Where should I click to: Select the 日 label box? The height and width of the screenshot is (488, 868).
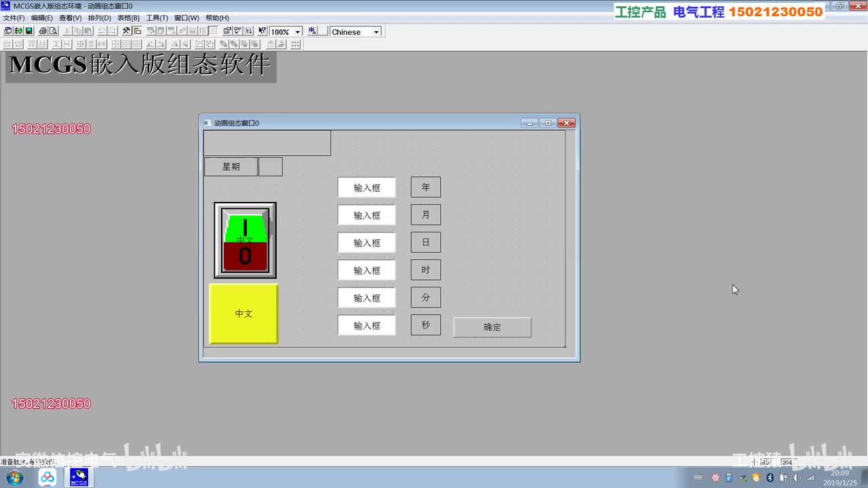pos(426,243)
